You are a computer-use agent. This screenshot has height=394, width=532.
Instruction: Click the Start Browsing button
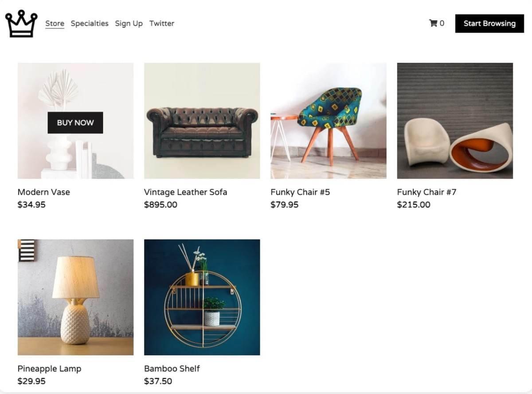point(489,24)
